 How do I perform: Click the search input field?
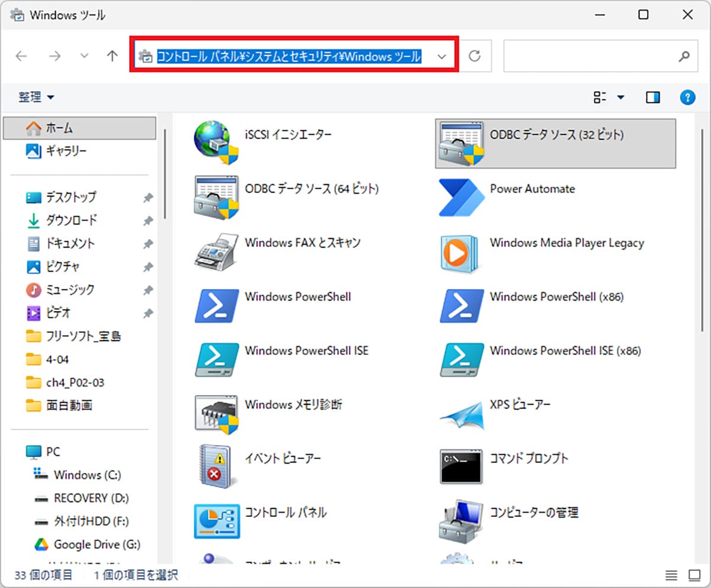pos(590,56)
